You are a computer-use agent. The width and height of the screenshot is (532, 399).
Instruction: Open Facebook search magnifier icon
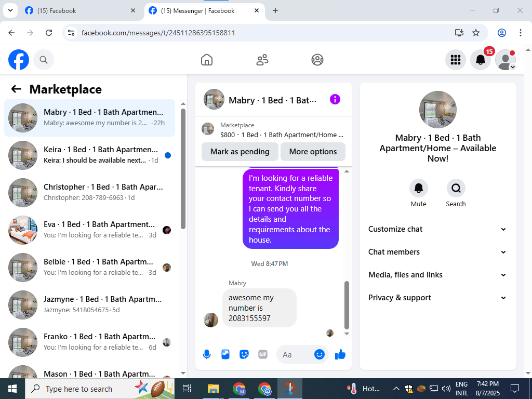(x=44, y=60)
